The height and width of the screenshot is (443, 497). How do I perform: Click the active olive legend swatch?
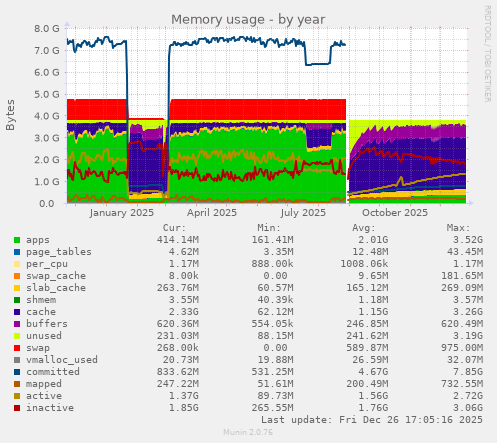coord(17,396)
